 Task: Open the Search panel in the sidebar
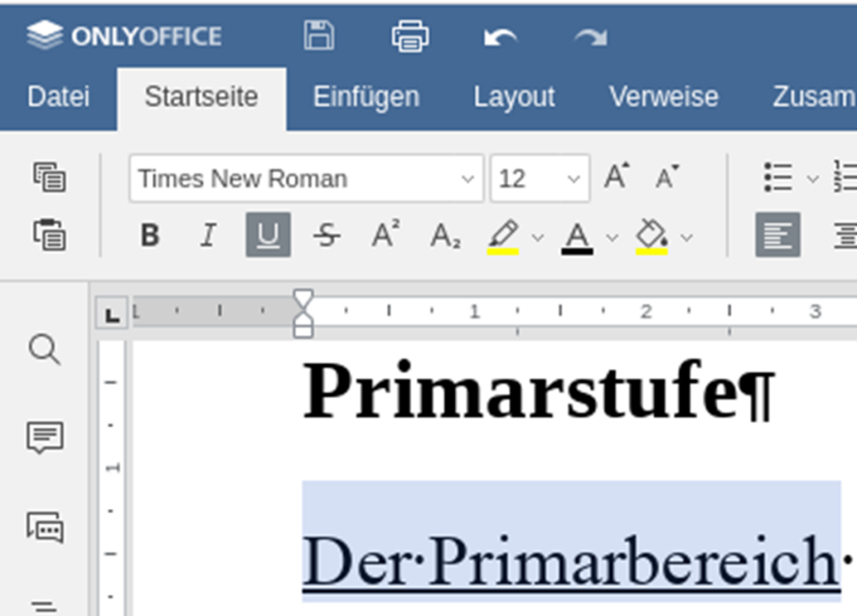point(44,349)
